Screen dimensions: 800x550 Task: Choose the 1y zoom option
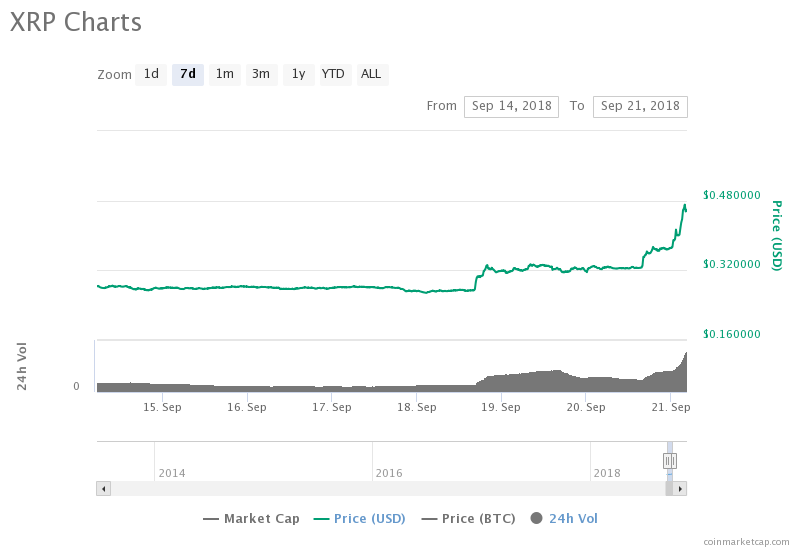pos(298,74)
